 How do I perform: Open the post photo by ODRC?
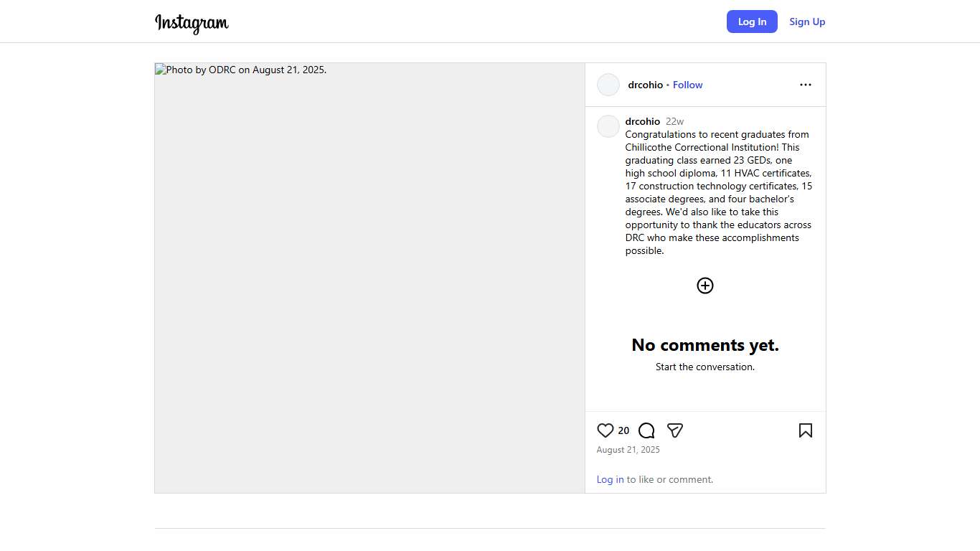pos(369,278)
